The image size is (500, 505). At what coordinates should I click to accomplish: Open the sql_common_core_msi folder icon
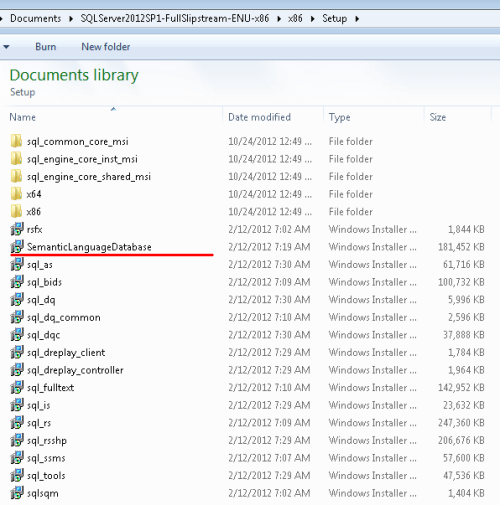[x=16, y=141]
